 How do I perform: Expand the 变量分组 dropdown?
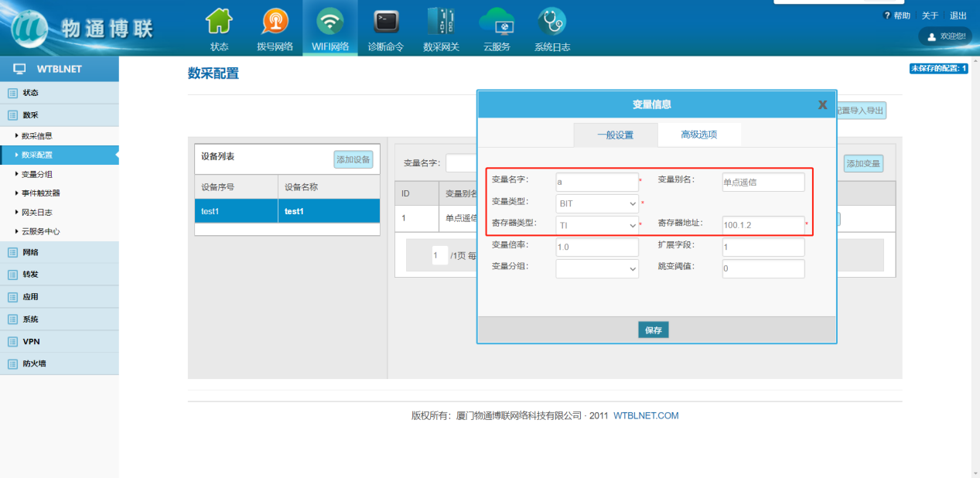pyautogui.click(x=597, y=268)
